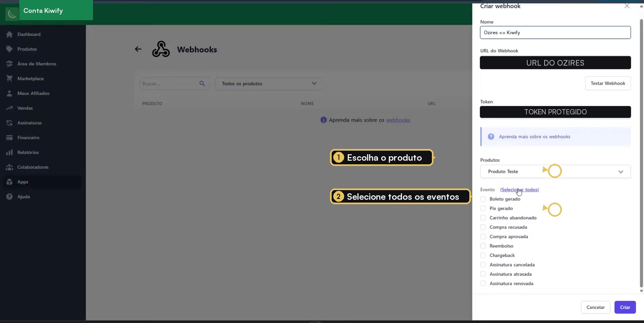Enable the Reembolso event checkbox
This screenshot has height=323, width=644.
[483, 246]
